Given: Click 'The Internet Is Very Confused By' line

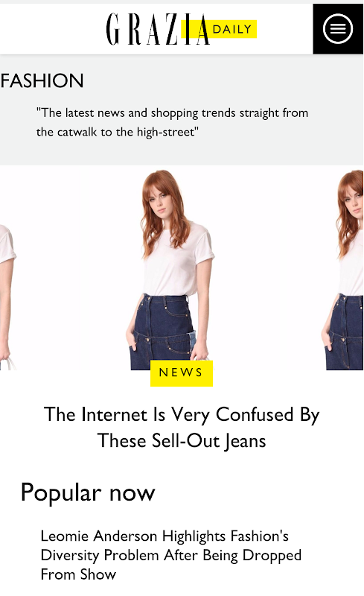Looking at the screenshot, I should (182, 415).
